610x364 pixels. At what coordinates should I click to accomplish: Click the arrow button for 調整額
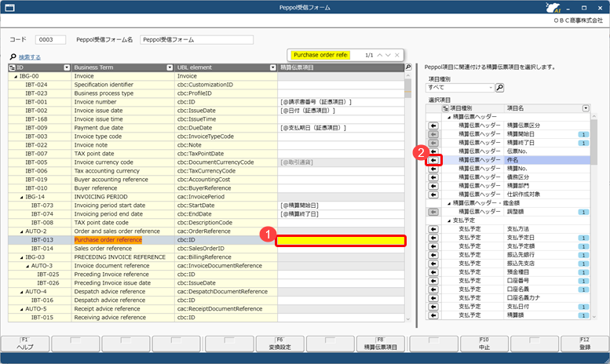[x=433, y=212]
